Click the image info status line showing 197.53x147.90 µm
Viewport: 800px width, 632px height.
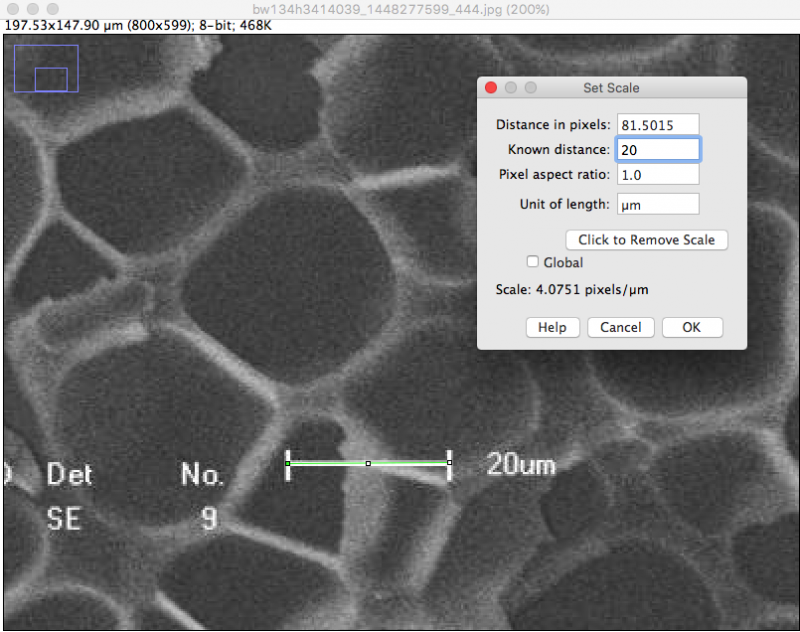[x=138, y=26]
